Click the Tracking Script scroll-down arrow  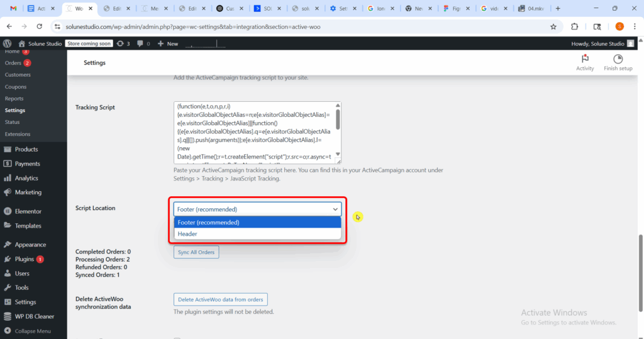[x=338, y=154]
